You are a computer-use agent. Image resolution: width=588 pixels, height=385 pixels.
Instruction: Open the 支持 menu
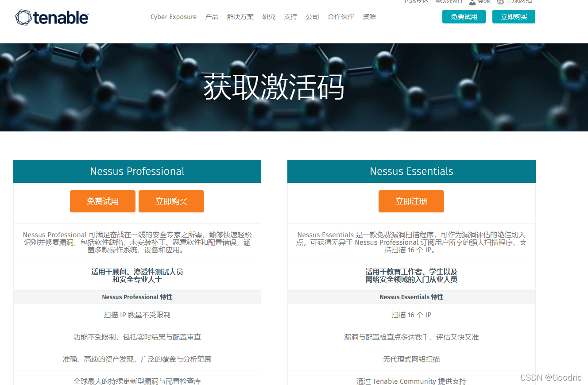(x=290, y=17)
